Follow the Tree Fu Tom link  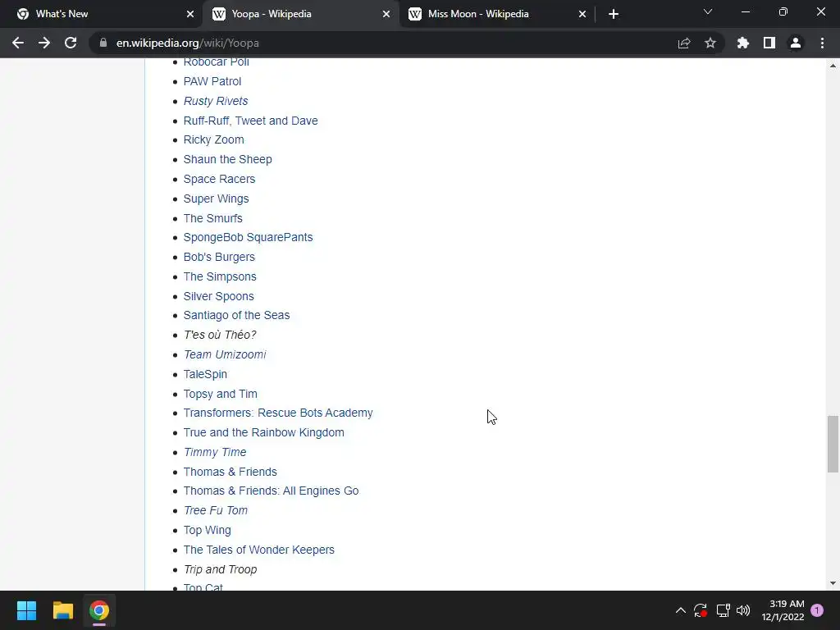coord(216,510)
